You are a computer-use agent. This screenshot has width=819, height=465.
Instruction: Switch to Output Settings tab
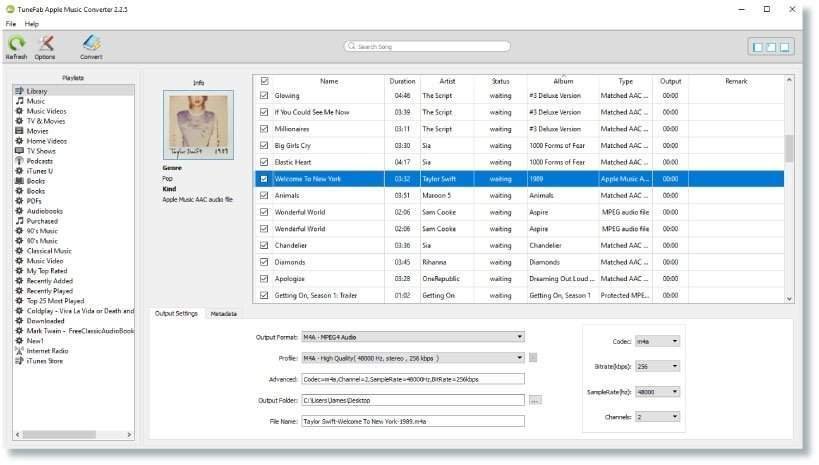pos(176,313)
